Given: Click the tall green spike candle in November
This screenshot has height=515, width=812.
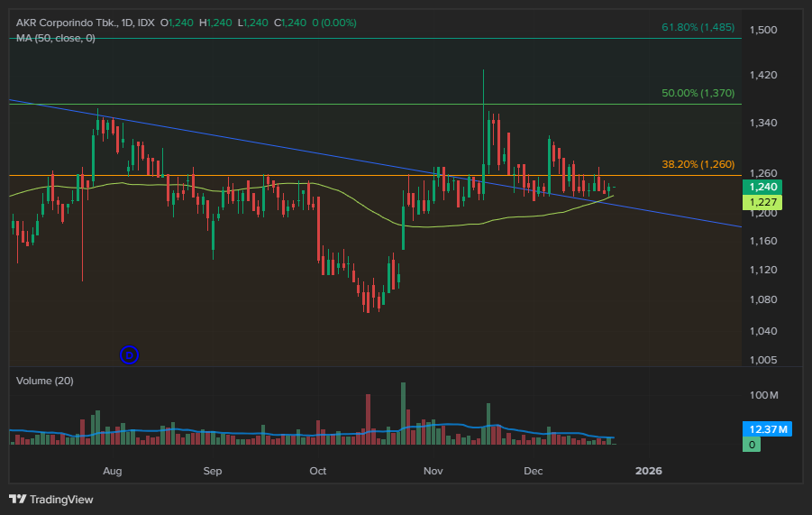Looking at the screenshot, I should [x=484, y=126].
